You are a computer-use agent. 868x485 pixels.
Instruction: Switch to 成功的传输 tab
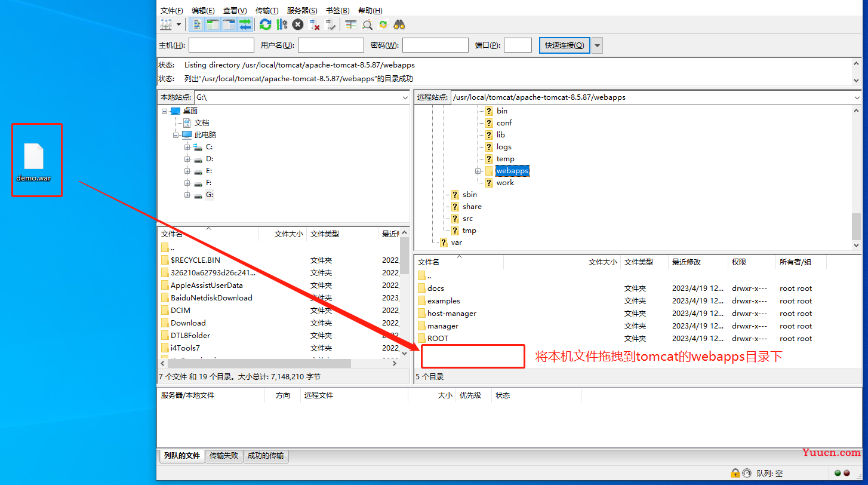[x=266, y=456]
